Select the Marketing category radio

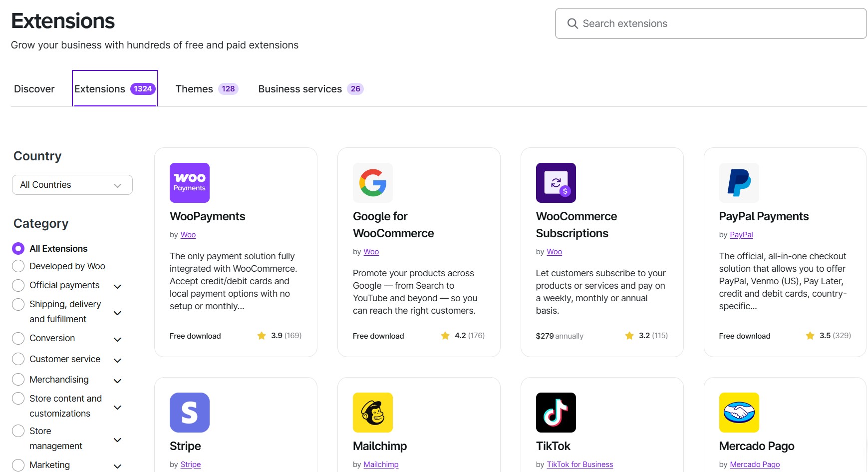(18, 465)
